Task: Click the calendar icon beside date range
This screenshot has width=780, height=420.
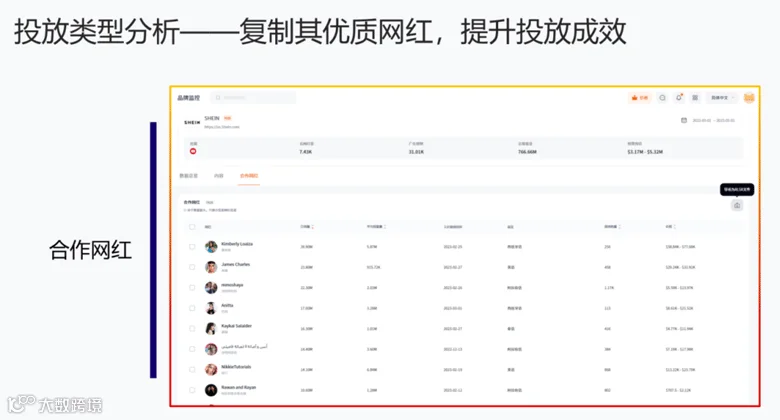Action: pos(683,120)
